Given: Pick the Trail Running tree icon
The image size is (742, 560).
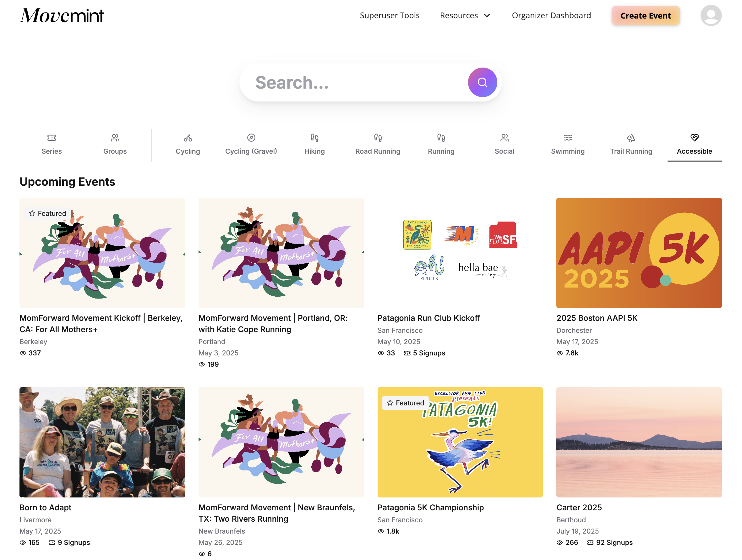Looking at the screenshot, I should 630,138.
